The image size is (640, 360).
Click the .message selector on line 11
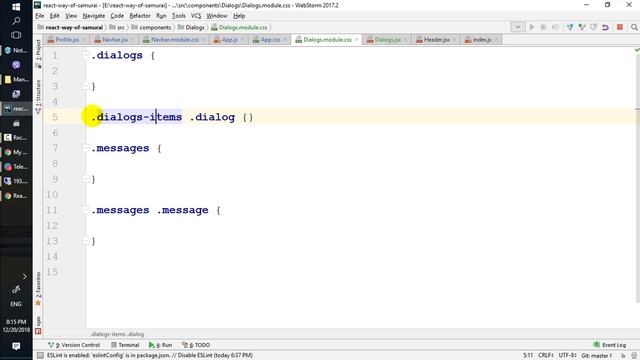[x=183, y=210]
